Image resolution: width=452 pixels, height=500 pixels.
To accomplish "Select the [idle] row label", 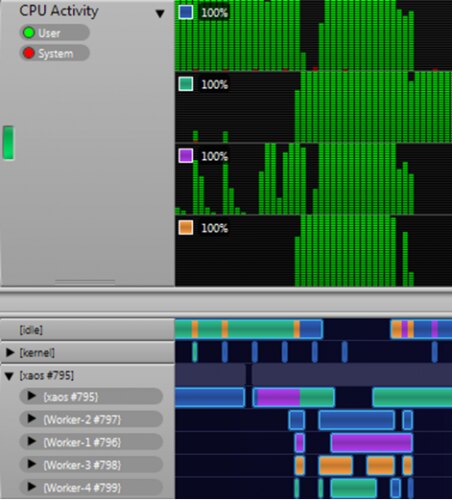I will click(31, 330).
